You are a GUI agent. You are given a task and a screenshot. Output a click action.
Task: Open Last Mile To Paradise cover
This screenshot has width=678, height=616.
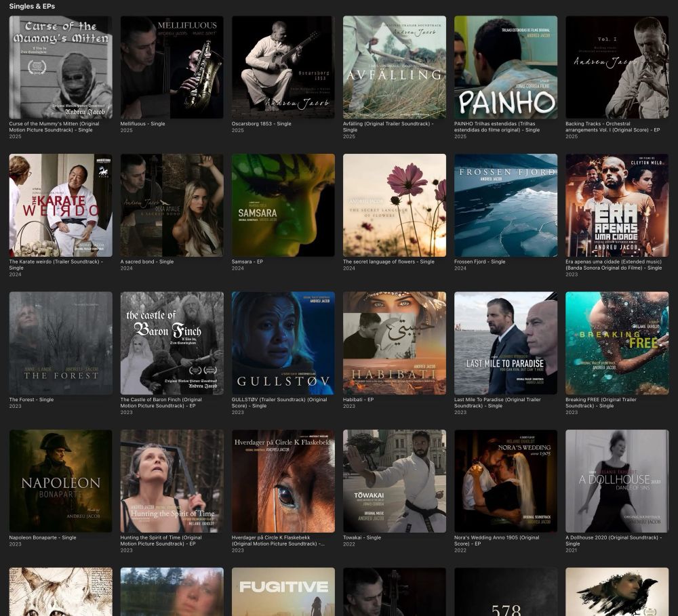click(506, 343)
